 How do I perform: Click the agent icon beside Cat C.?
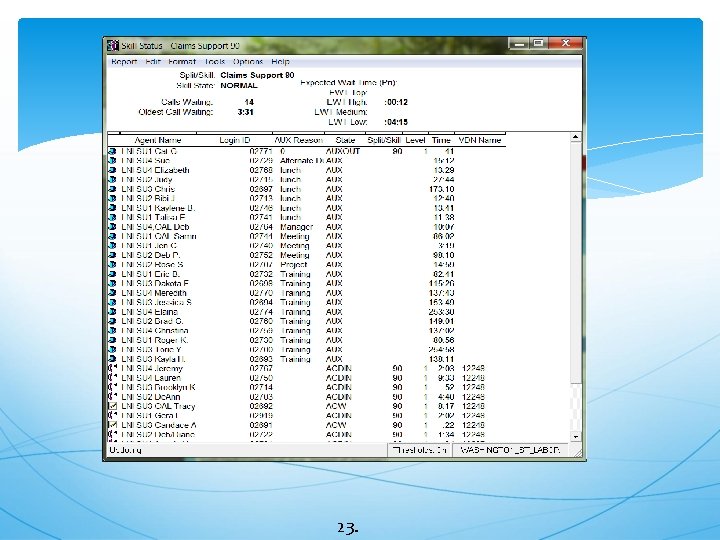click(x=112, y=151)
